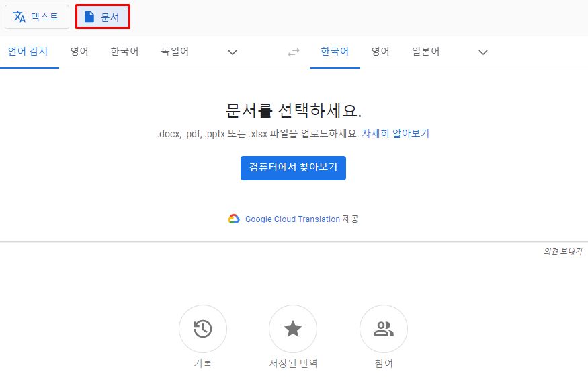Set source language to 한국어
Viewport: 588px width, 384px height.
(x=124, y=52)
